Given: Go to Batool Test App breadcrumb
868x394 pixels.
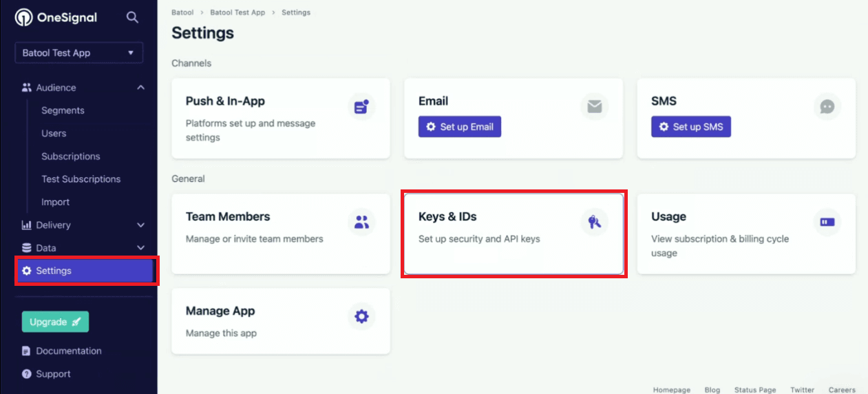Looking at the screenshot, I should (x=239, y=12).
